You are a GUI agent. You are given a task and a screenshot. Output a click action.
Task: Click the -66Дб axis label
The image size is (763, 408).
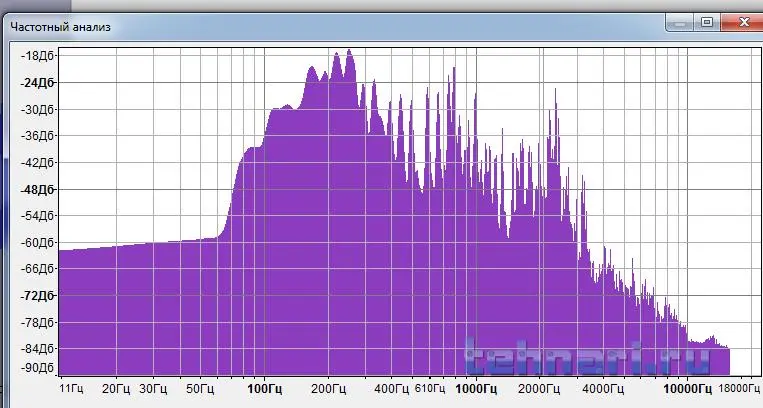pyautogui.click(x=37, y=269)
